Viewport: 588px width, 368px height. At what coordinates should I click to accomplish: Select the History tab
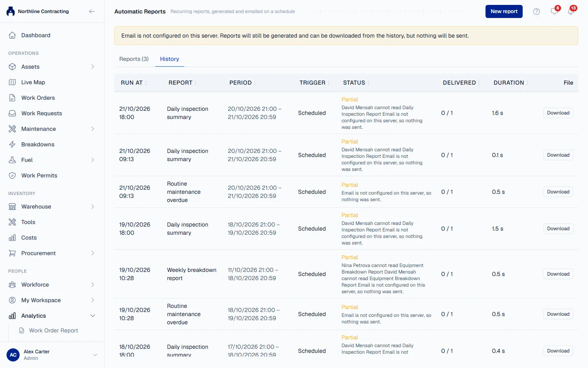169,59
